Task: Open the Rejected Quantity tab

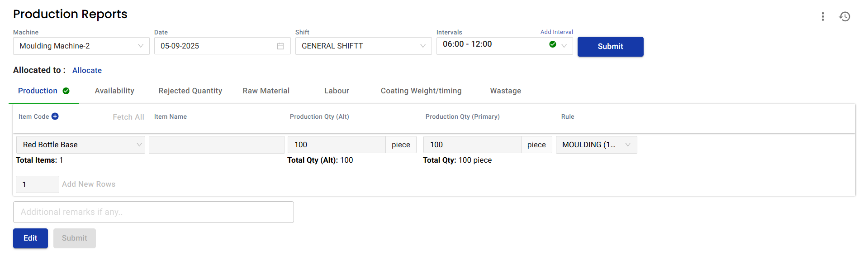Action: [190, 91]
